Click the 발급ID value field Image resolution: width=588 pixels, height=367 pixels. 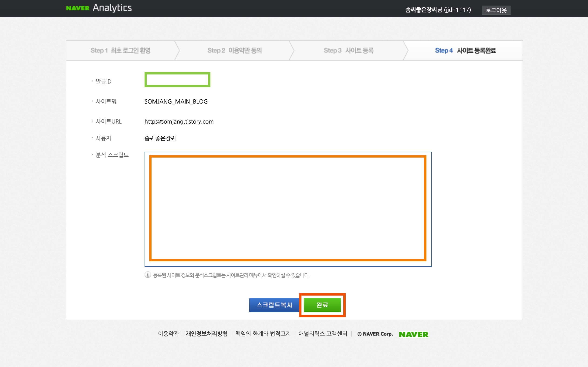[x=177, y=80]
